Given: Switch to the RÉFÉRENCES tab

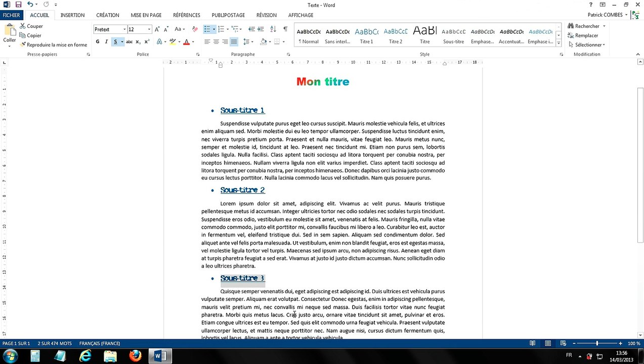Looking at the screenshot, I should (187, 15).
